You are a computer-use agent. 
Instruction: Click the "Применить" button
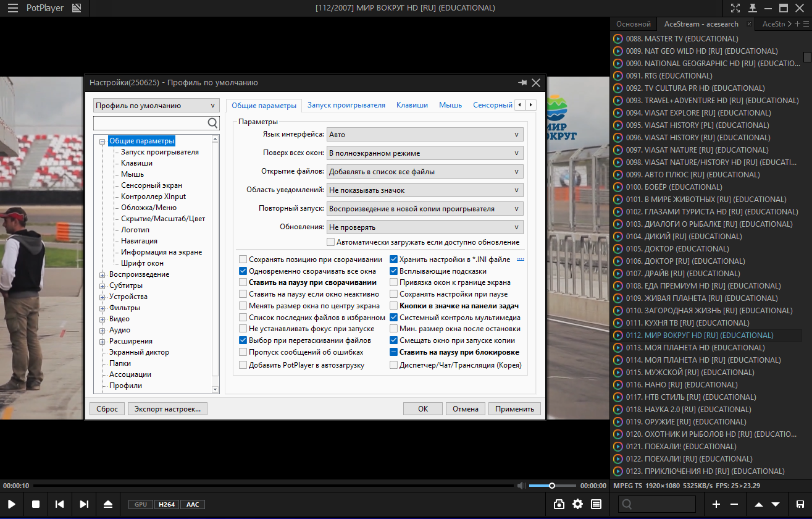click(514, 408)
